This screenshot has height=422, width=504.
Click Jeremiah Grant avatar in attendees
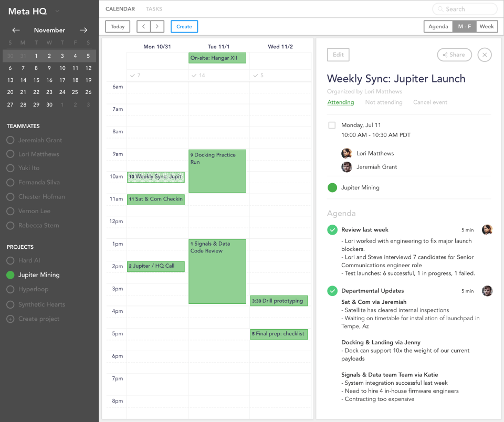tap(346, 167)
